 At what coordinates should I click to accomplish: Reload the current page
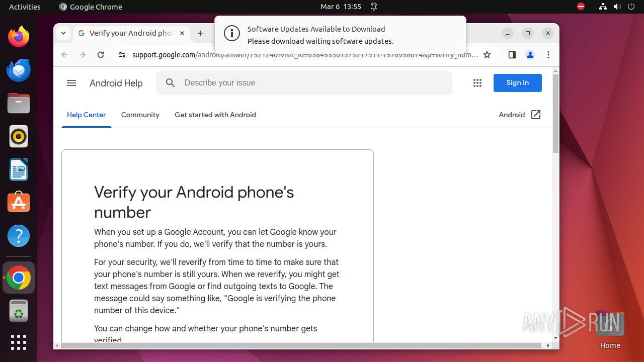(101, 55)
